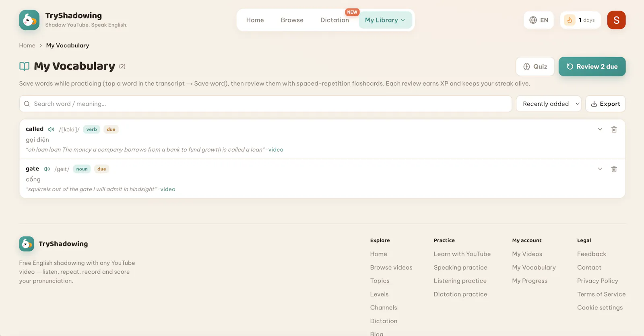Open My Vocabulary footer link
Viewport: 644px width, 336px height.
tap(534, 267)
